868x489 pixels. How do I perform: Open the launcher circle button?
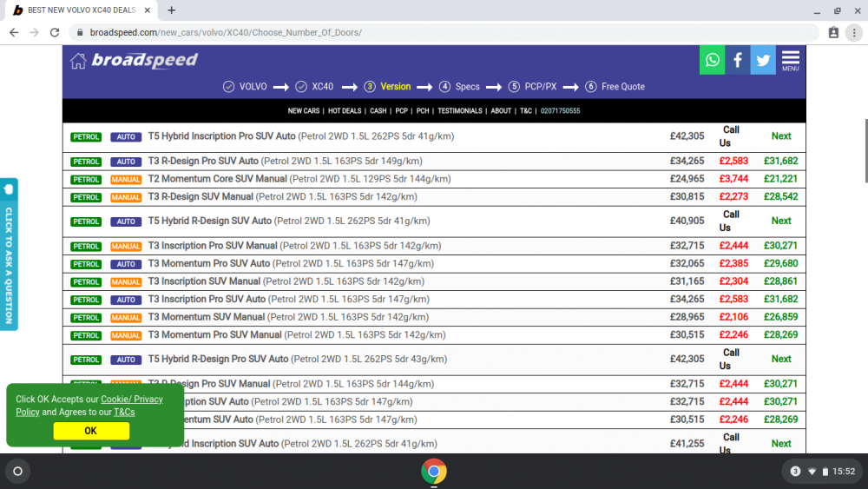pos(17,472)
